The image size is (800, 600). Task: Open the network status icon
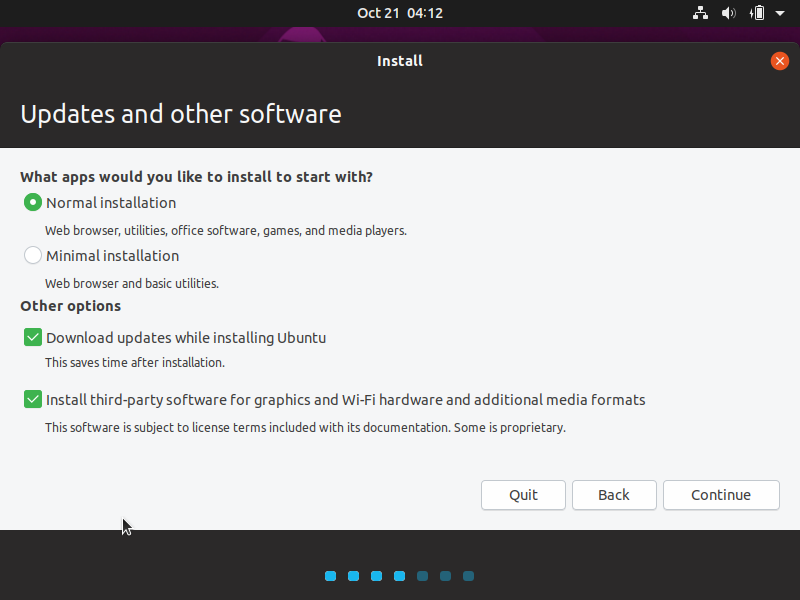coord(700,13)
